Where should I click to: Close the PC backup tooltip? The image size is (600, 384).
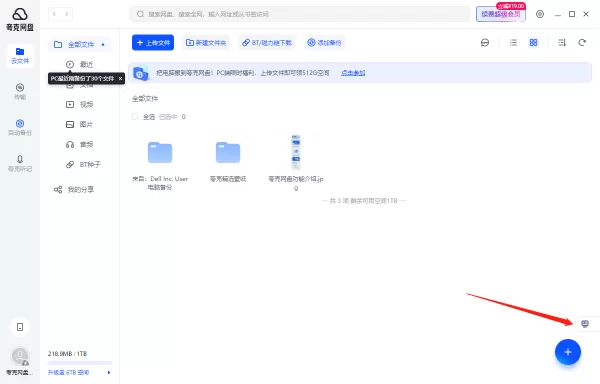[121, 78]
